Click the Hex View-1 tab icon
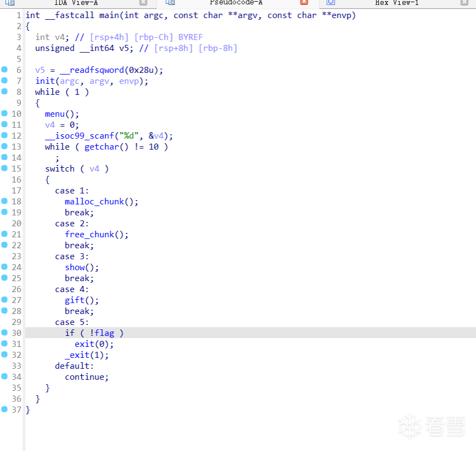Viewport: 476px width, 451px height. pos(331,3)
